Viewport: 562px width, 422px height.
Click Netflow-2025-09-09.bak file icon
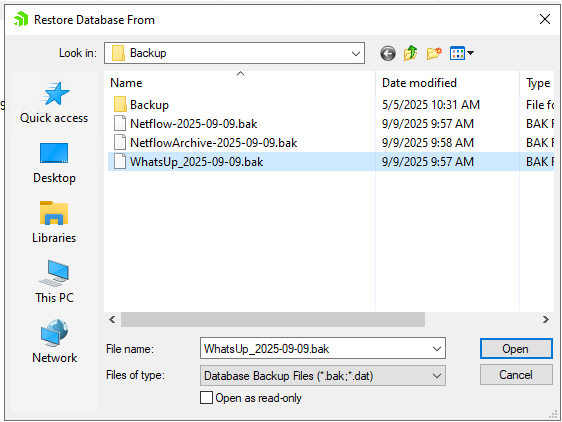tap(120, 124)
